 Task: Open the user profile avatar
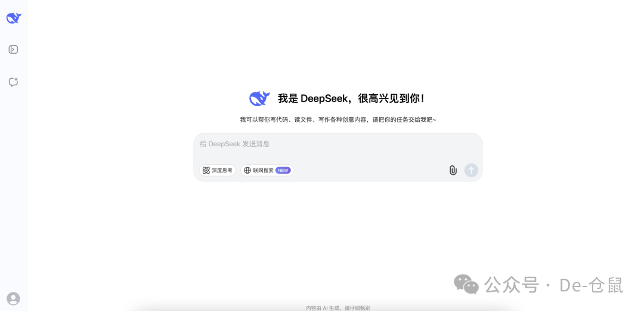(x=13, y=298)
